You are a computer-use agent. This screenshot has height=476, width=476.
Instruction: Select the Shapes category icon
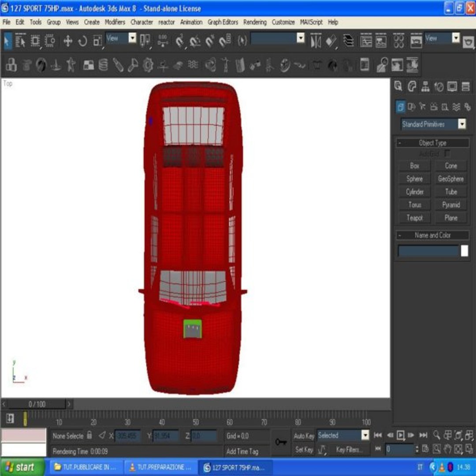(411, 107)
